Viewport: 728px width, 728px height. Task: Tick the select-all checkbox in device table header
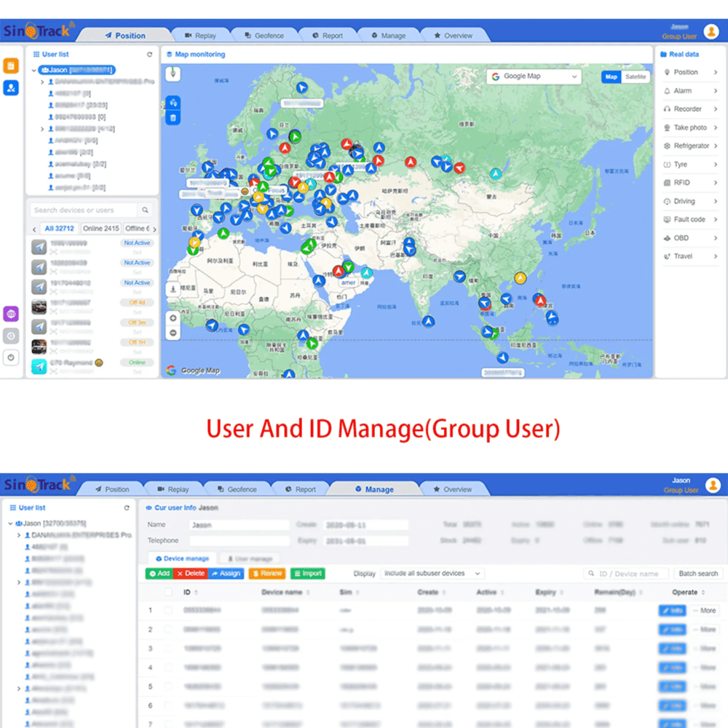coord(169,592)
